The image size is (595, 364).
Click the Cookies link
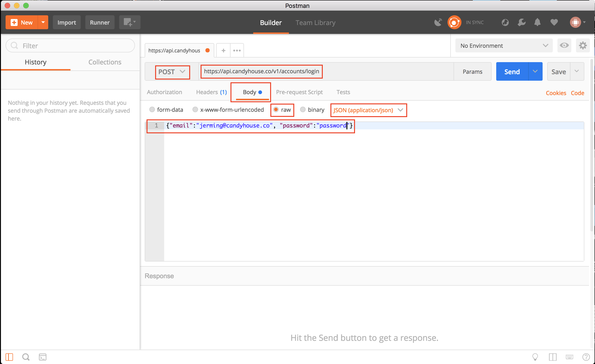(556, 93)
